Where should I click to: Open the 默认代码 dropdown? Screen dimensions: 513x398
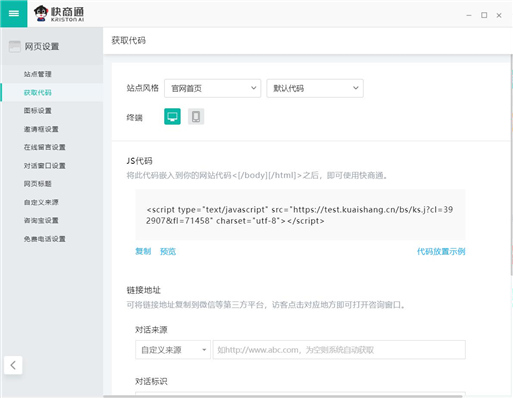coord(315,88)
